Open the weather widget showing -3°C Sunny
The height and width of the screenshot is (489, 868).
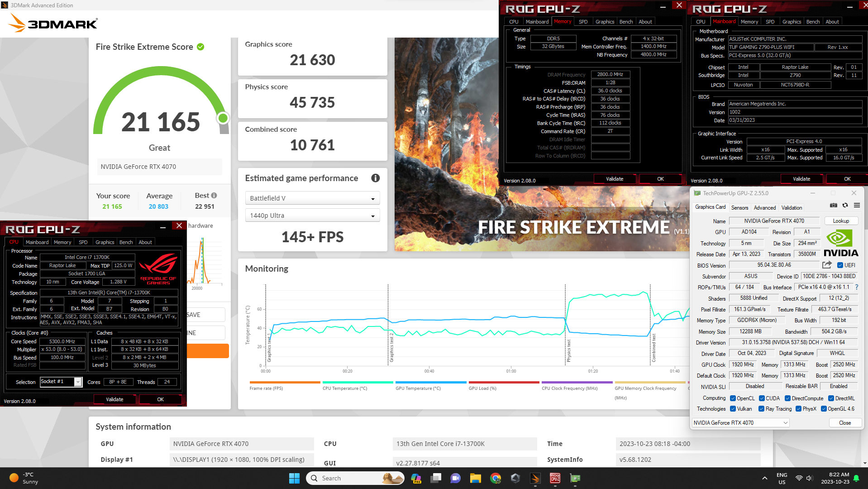(x=24, y=478)
